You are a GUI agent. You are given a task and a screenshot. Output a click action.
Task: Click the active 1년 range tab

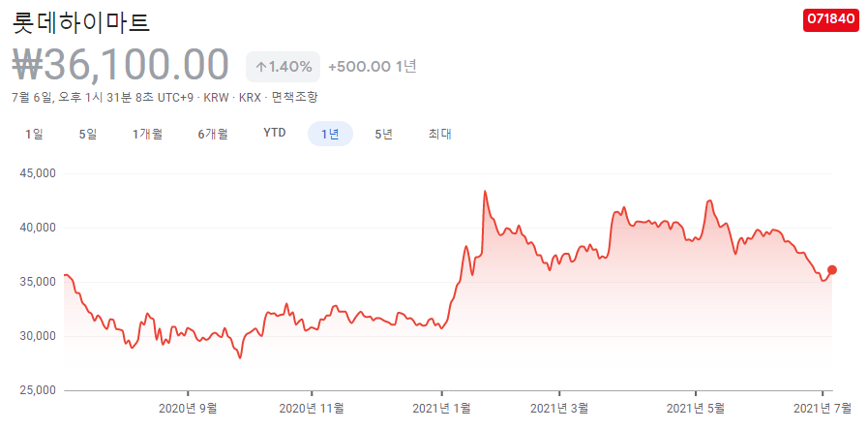pyautogui.click(x=330, y=134)
